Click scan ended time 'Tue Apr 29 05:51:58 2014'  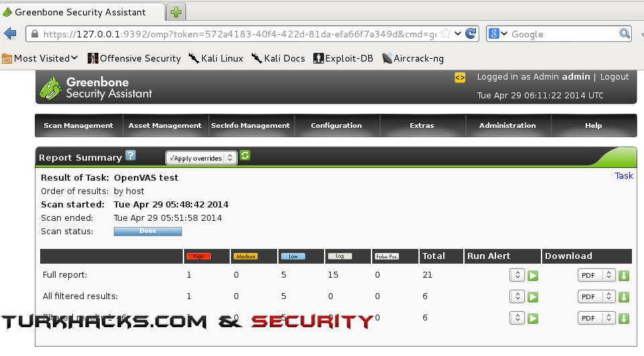(168, 218)
